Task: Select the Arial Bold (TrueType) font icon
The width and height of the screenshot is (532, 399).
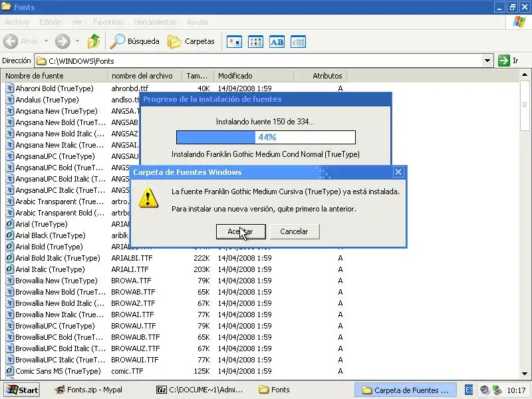Action: (10, 247)
